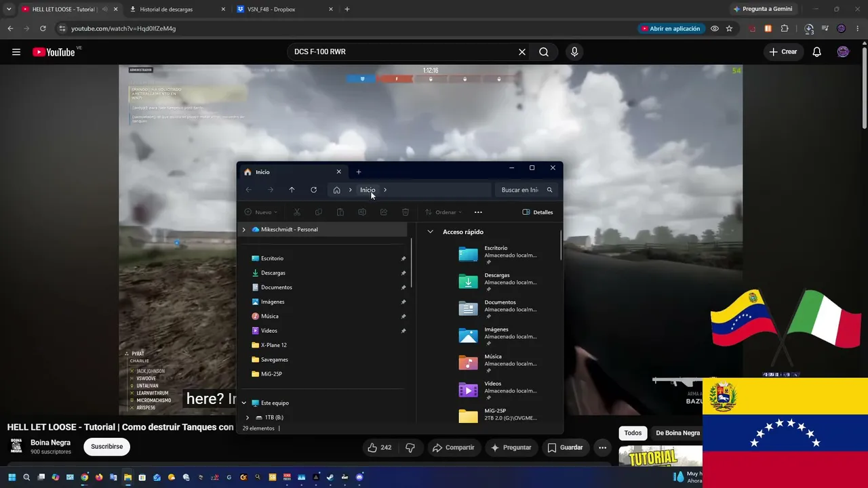Open the YouTube account avatar menu

coord(843,52)
